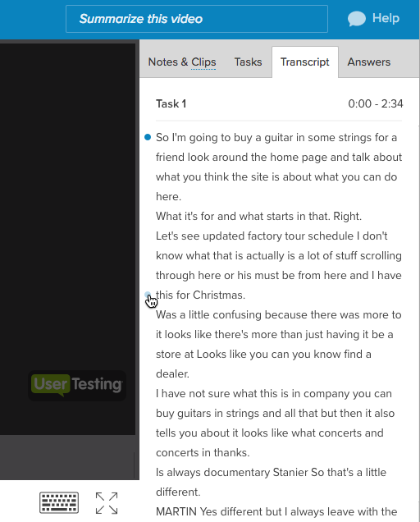Jump to "Is always documentary Stanier" line
Image resolution: width=420 pixels, height=522 pixels.
271,482
